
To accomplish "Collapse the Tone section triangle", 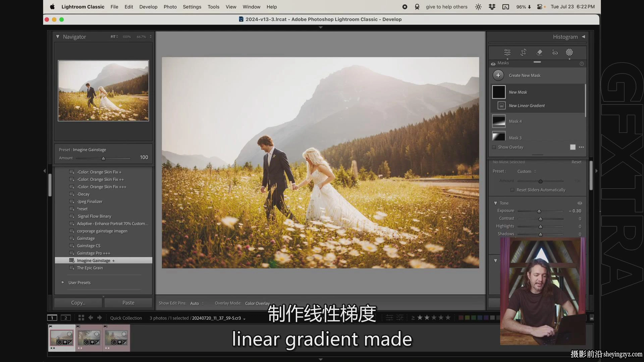I will 495,203.
